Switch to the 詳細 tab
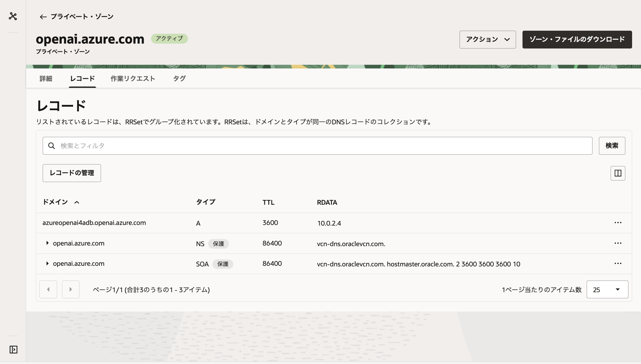Viewport: 641px width, 364px height. click(x=45, y=79)
